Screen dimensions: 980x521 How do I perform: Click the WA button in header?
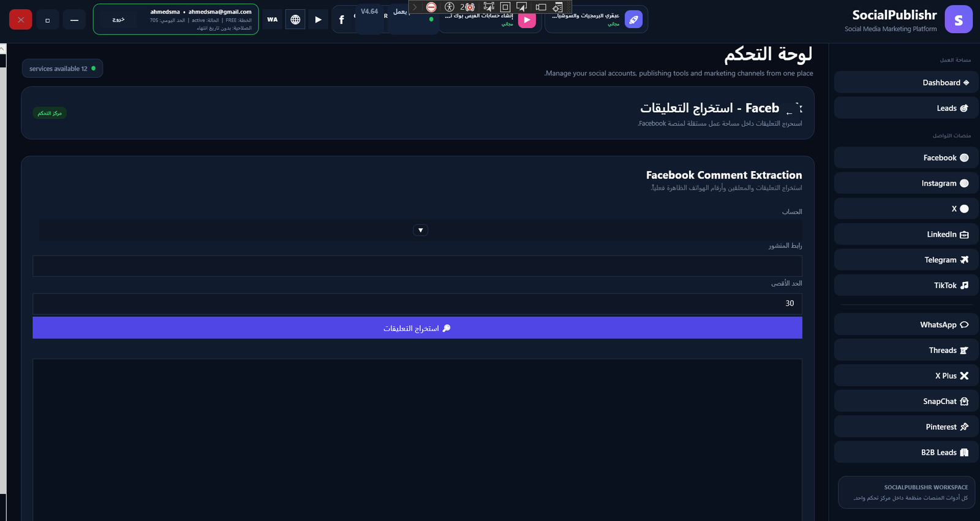click(x=273, y=20)
